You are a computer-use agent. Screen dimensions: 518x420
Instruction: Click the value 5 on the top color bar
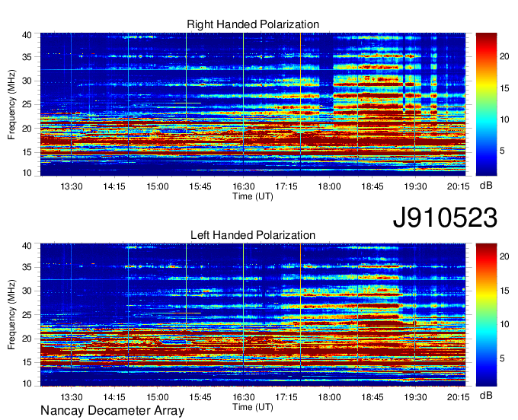click(502, 151)
